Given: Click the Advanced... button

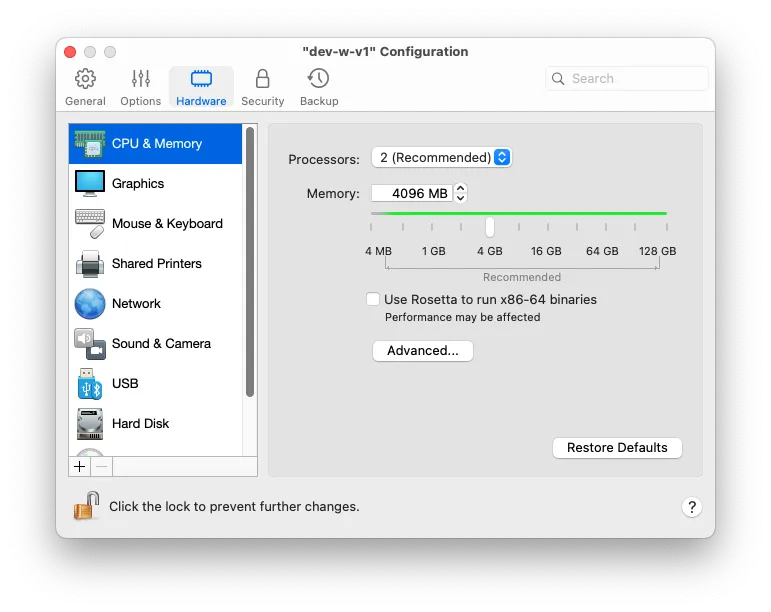Looking at the screenshot, I should point(422,351).
